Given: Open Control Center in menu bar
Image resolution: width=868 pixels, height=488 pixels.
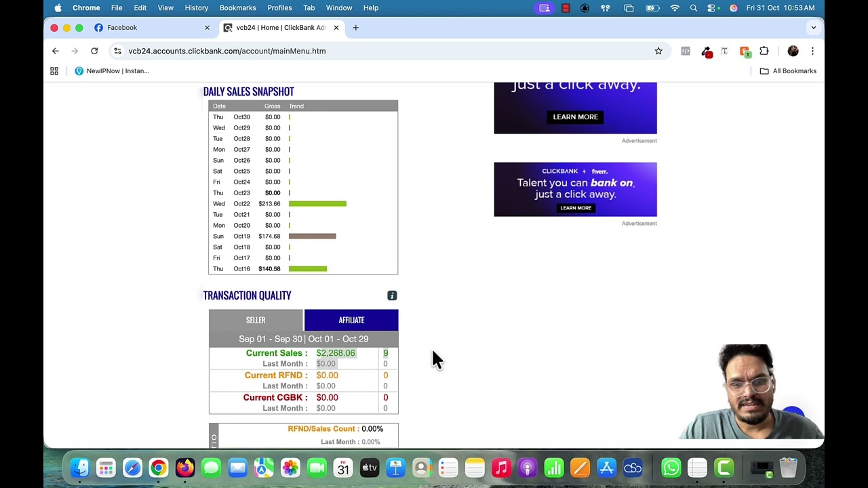Looking at the screenshot, I should pyautogui.click(x=712, y=7).
